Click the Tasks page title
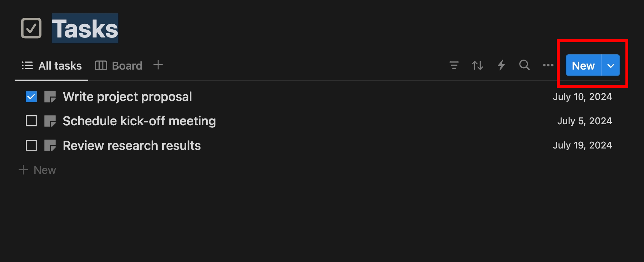644x262 pixels. pyautogui.click(x=85, y=29)
